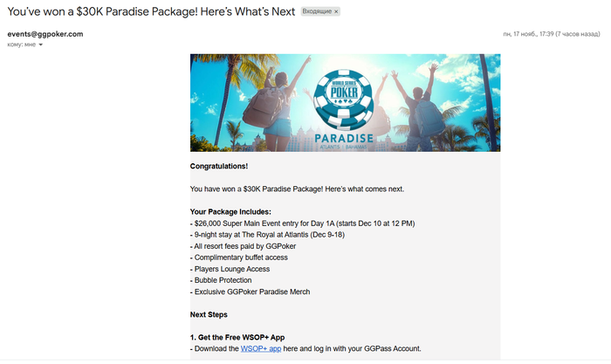This screenshot has height=364, width=611.
Task: Remove the Входящие label with its x
Action: [x=336, y=11]
